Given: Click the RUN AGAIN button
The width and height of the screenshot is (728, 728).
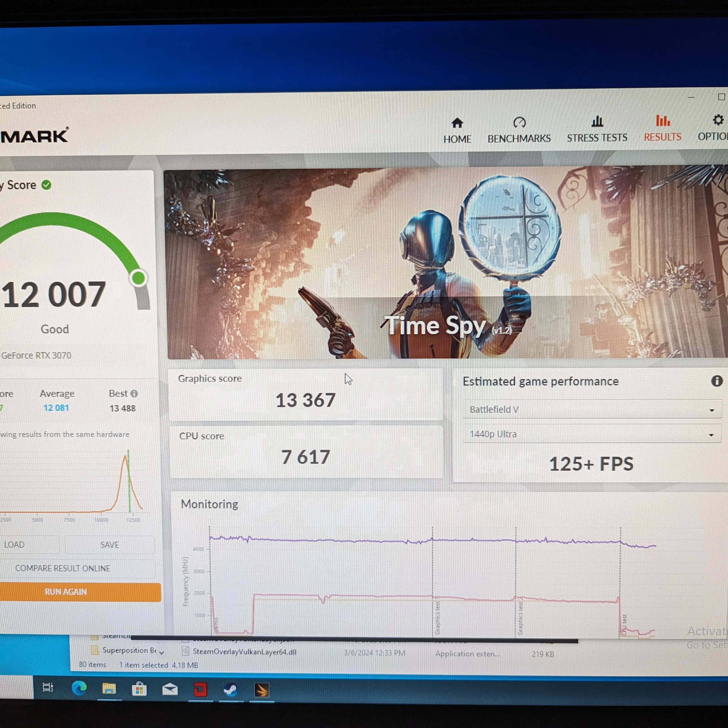Looking at the screenshot, I should click(80, 592).
